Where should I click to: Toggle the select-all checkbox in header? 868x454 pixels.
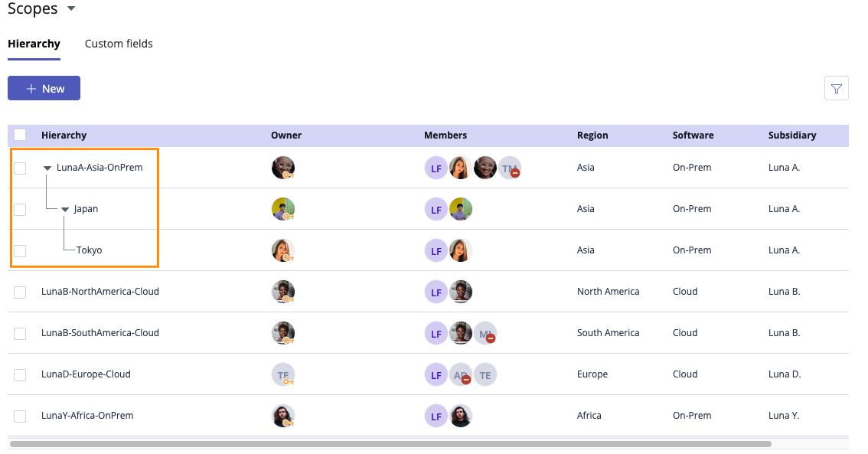20,135
